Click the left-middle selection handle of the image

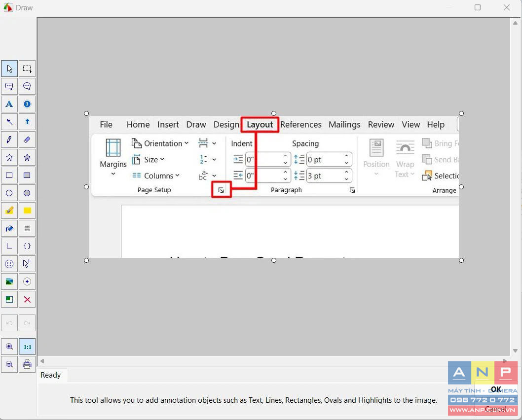[86, 187]
